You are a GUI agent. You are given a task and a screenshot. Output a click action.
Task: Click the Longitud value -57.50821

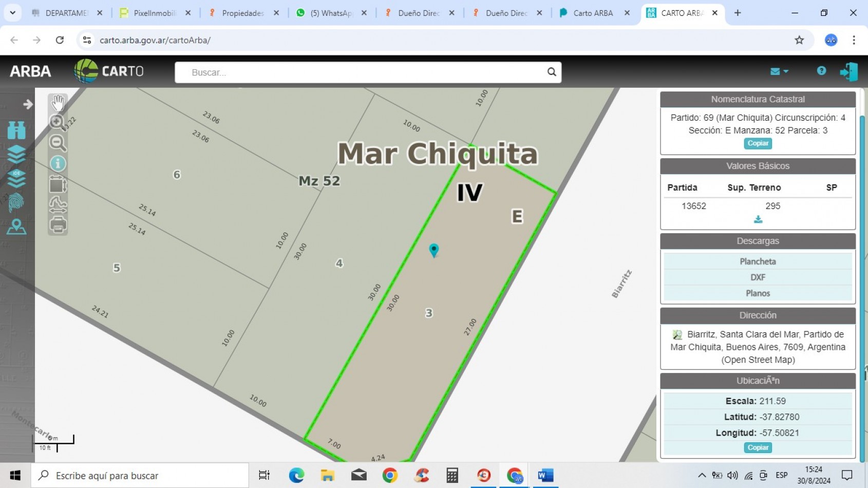click(779, 433)
